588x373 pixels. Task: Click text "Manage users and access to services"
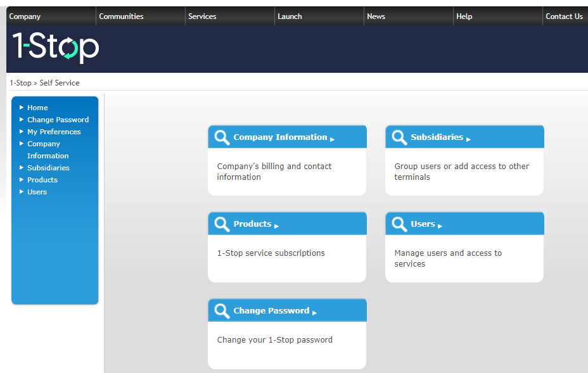pos(448,258)
